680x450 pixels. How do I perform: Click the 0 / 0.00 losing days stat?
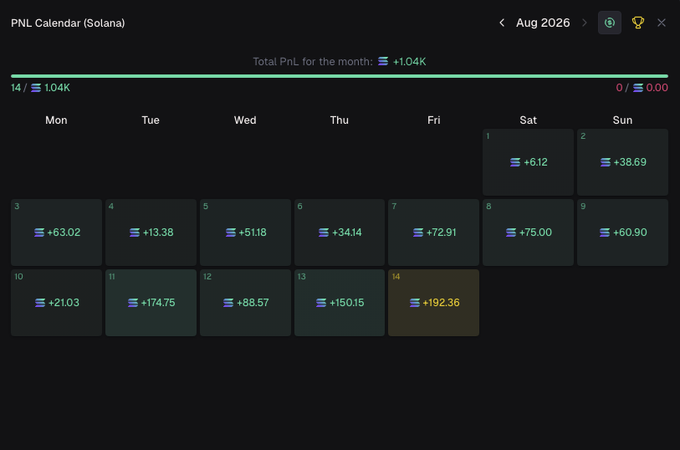pos(642,88)
